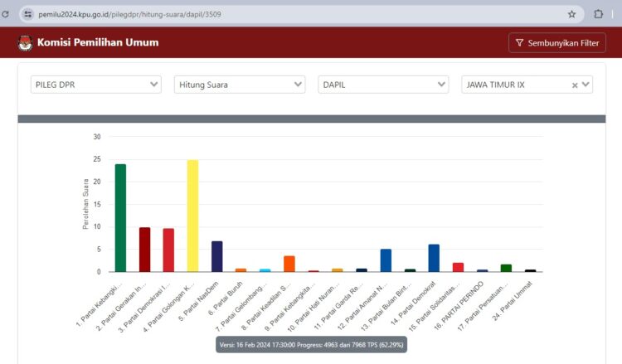Select the yellow Partai Golongan Karya bar

point(192,216)
